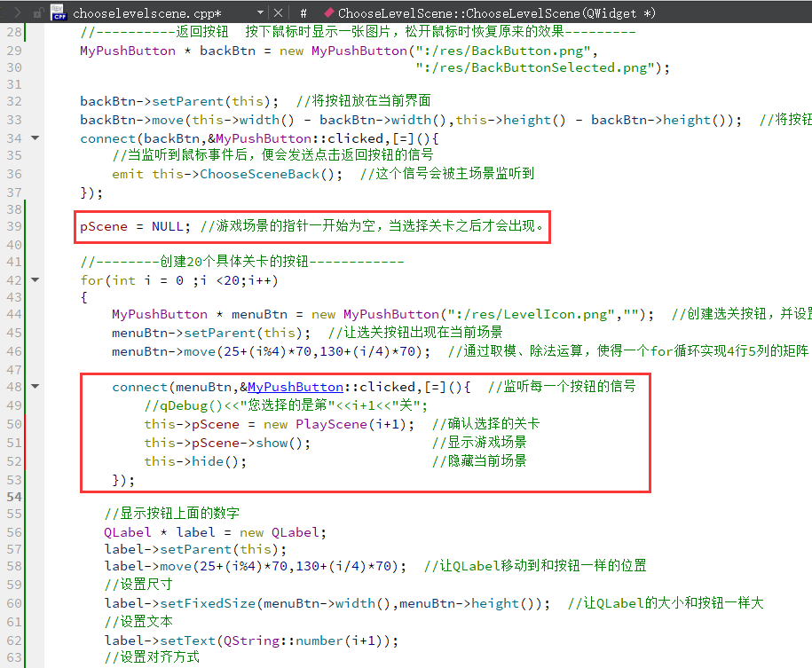Collapse the code fold at line 34

click(x=35, y=138)
